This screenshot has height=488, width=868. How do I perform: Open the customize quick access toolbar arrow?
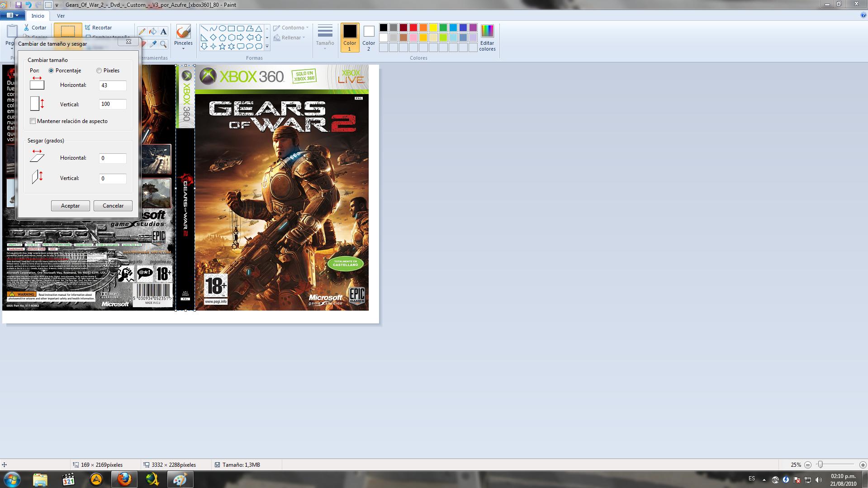(57, 5)
